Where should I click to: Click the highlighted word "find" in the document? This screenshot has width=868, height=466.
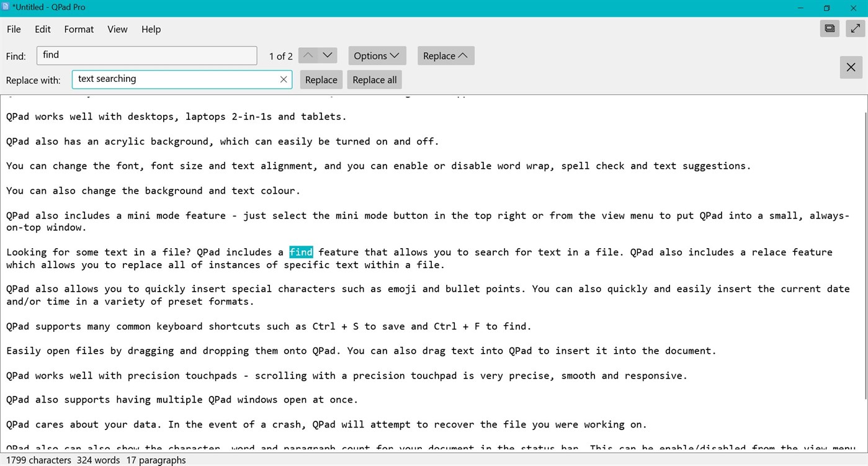301,252
